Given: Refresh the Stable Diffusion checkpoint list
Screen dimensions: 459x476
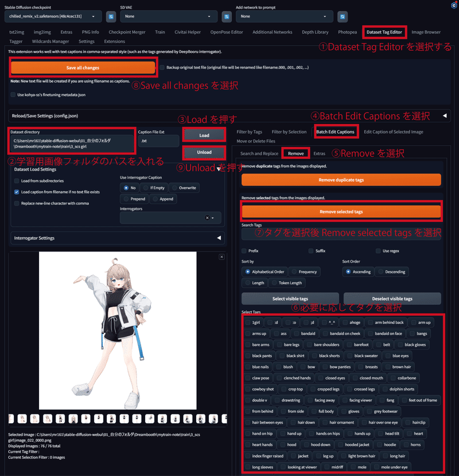Looking at the screenshot, I should 111,17.
